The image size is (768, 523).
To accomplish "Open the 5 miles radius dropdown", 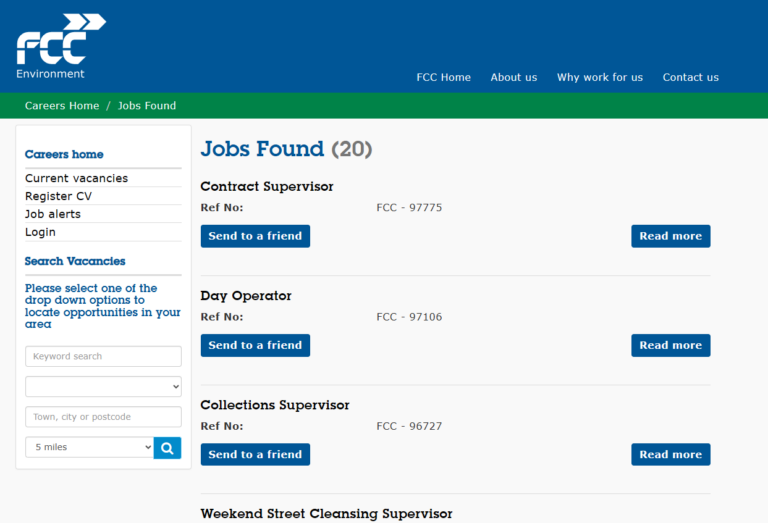I will click(89, 447).
